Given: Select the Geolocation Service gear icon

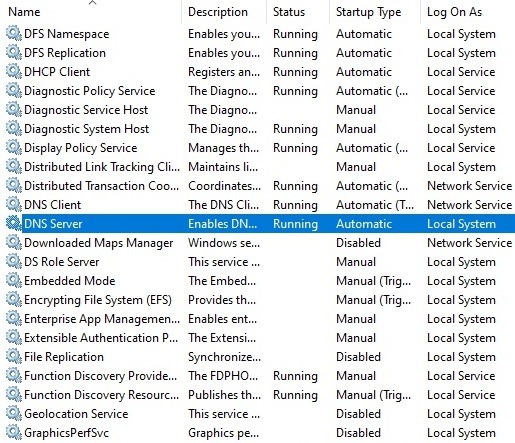Looking at the screenshot, I should coord(14,413).
